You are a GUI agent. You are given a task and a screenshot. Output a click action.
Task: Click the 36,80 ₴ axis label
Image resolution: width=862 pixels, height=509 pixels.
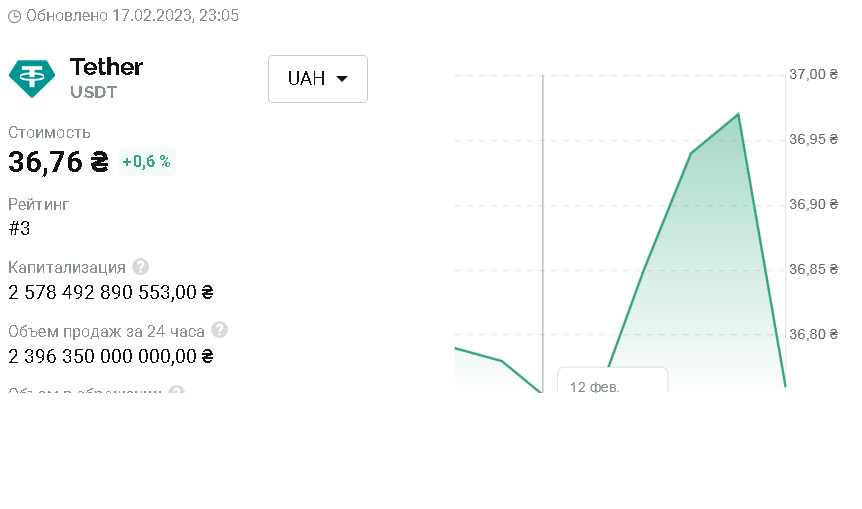[x=814, y=334]
